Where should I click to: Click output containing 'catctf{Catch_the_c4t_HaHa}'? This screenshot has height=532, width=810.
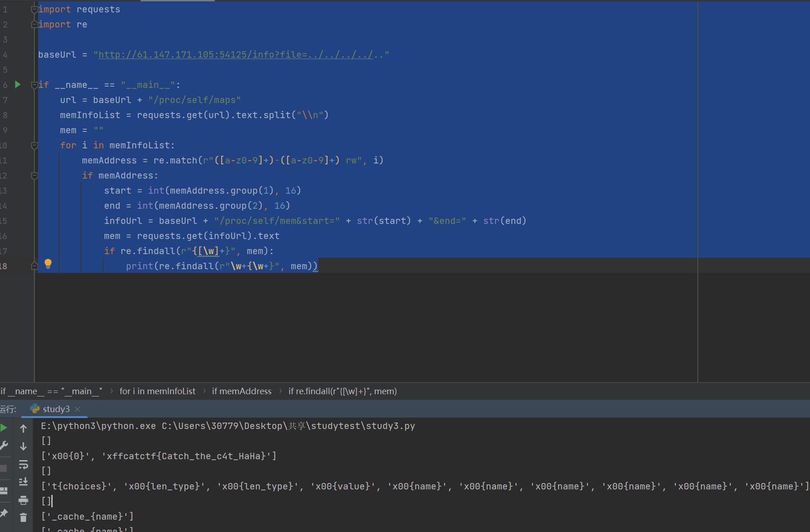pos(158,456)
